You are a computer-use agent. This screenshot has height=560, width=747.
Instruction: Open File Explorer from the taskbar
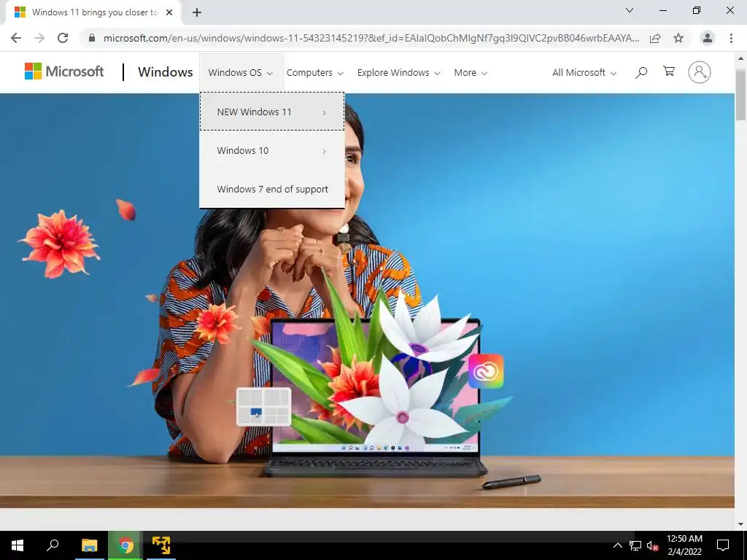click(89, 545)
